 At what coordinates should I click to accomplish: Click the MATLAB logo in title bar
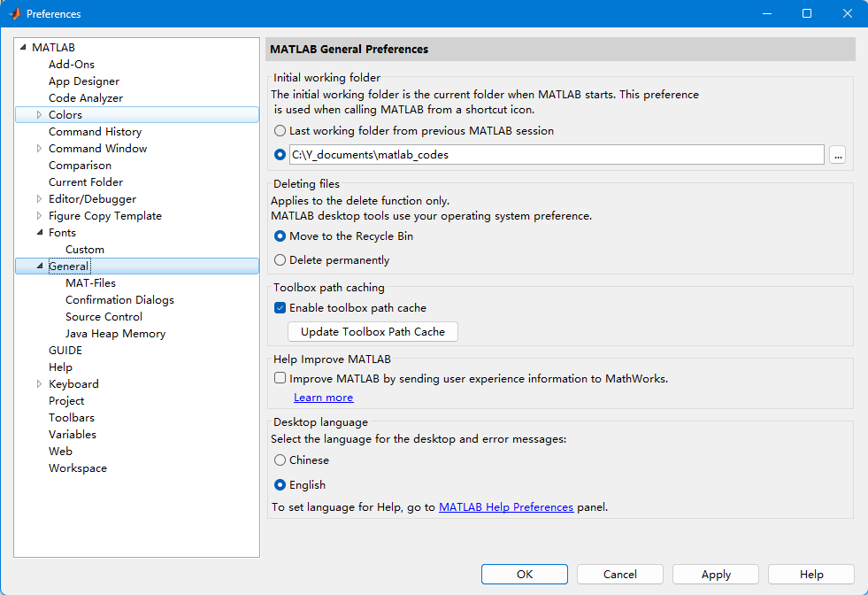point(15,14)
